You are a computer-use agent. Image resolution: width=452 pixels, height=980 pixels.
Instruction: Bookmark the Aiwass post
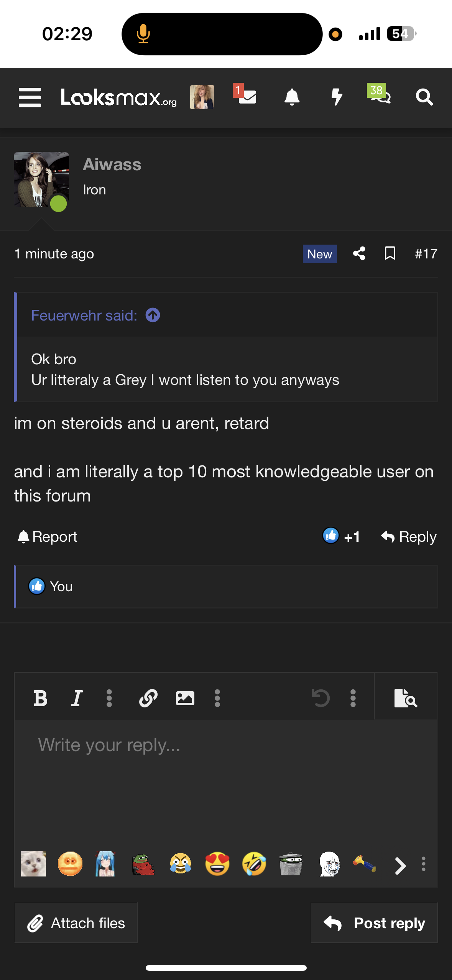point(390,253)
